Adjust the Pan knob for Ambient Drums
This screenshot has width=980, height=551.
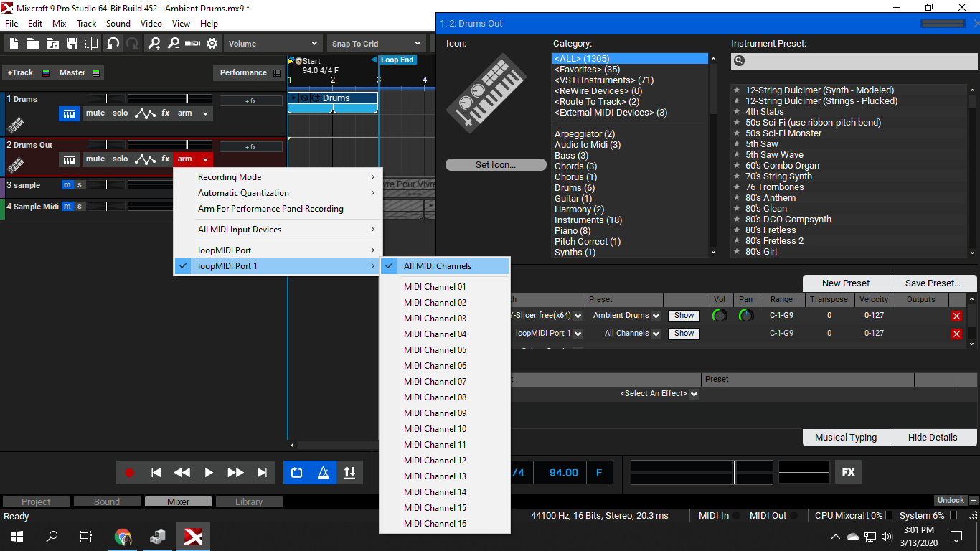(x=746, y=315)
